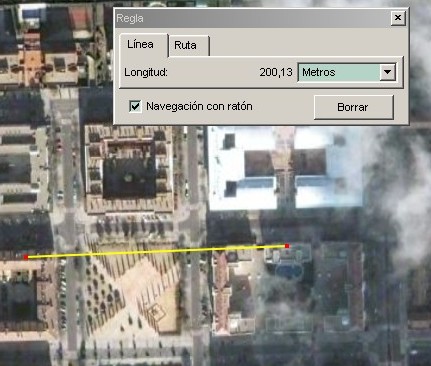Click the 200,13 length value
431x366 pixels.
276,72
